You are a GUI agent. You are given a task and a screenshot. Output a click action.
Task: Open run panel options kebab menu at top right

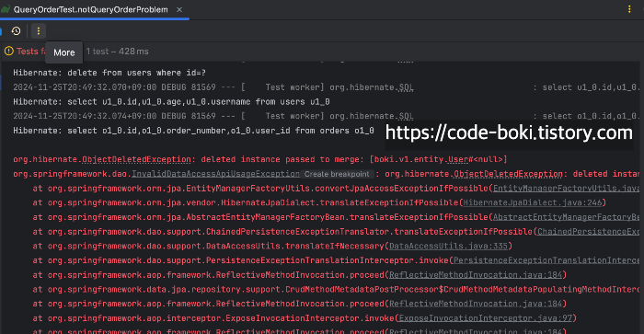pos(629,9)
